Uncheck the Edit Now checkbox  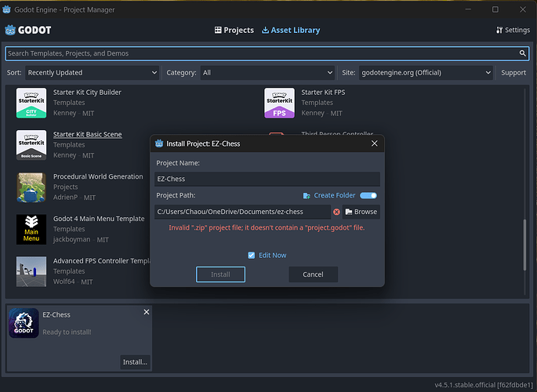[251, 255]
